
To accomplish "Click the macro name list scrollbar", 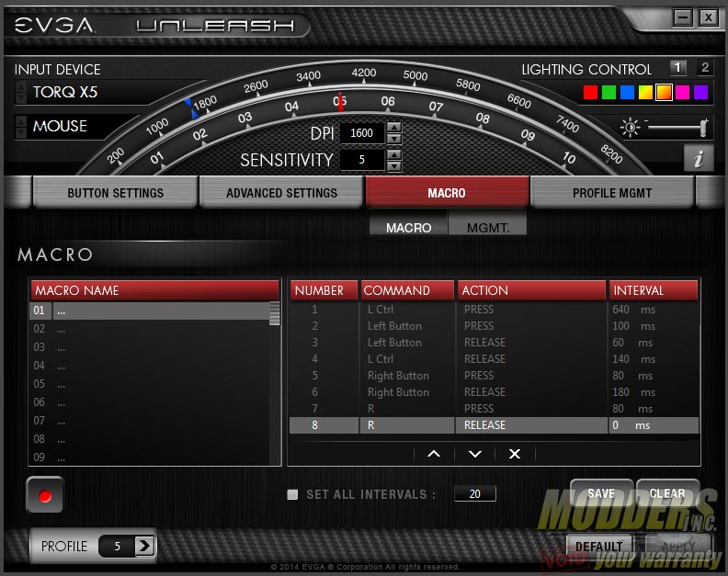I will click(x=275, y=313).
